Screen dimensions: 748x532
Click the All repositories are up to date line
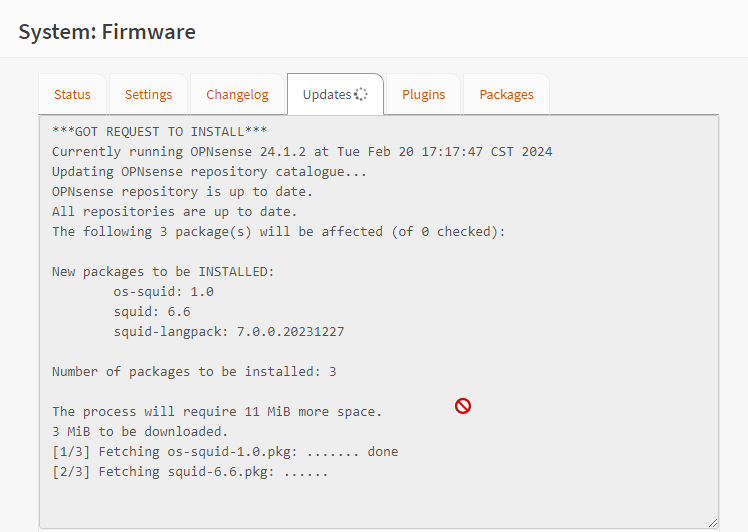click(175, 212)
